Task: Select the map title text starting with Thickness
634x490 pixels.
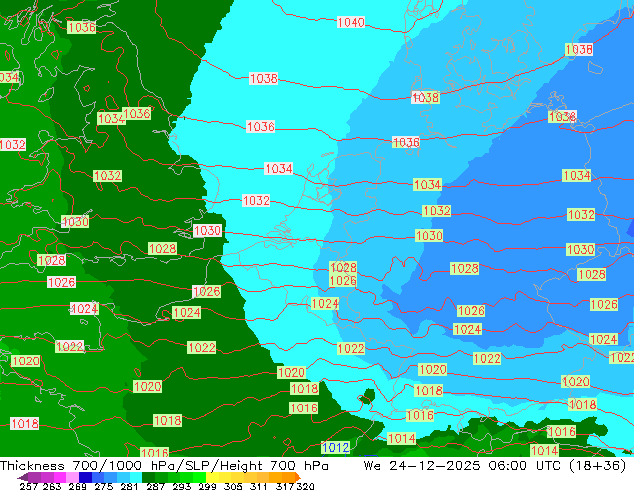Action: pyautogui.click(x=164, y=466)
